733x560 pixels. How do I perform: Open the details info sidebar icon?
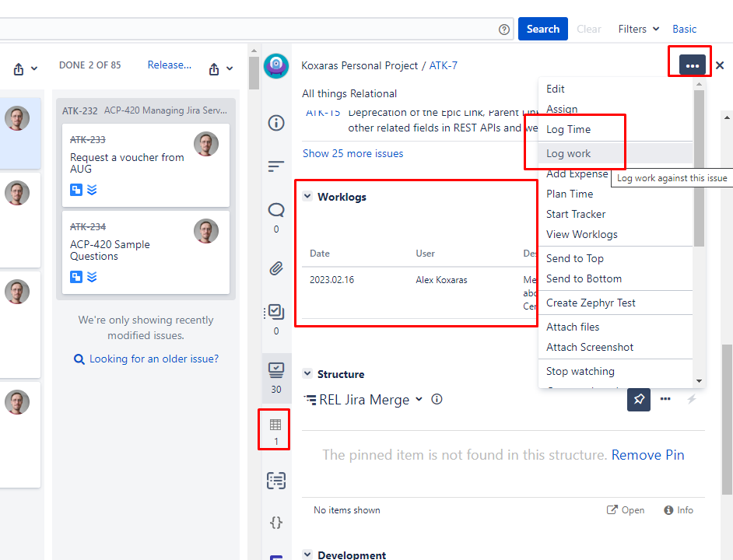[x=276, y=123]
